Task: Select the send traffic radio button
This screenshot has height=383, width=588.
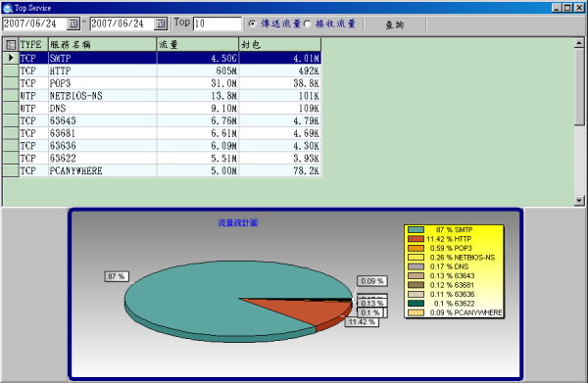Action: pos(253,24)
